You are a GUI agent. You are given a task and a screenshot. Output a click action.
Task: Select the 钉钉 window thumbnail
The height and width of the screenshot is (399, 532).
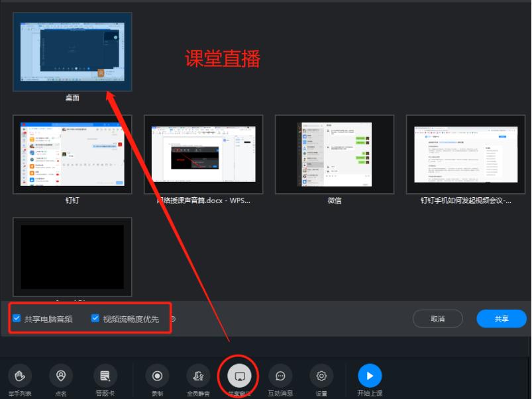coord(72,154)
